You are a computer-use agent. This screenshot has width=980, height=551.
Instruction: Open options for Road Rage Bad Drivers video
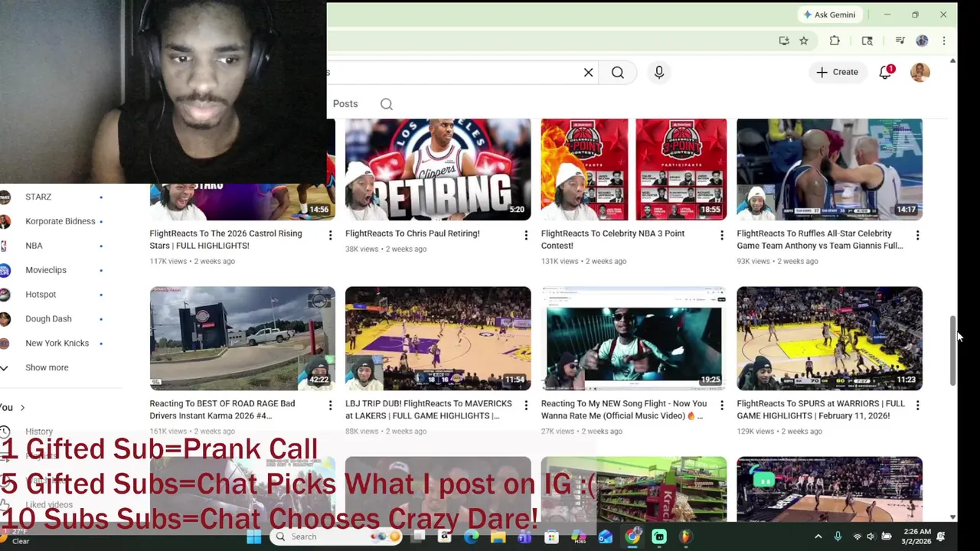click(330, 406)
